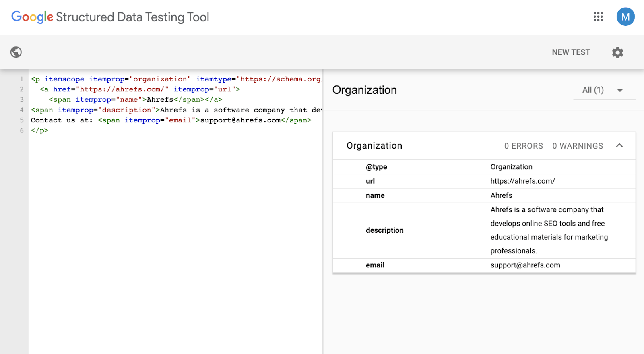Click the itemprop="email" span in code
644x354 pixels.
click(204, 120)
